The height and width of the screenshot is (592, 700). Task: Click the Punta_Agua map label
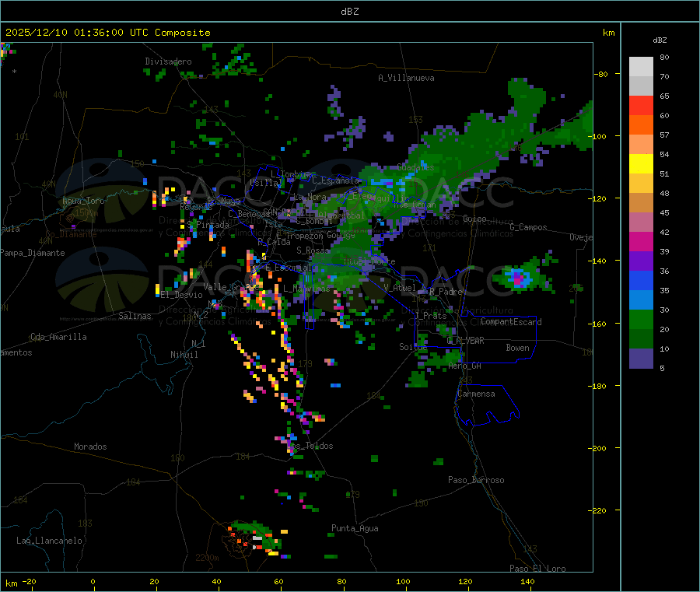click(355, 528)
